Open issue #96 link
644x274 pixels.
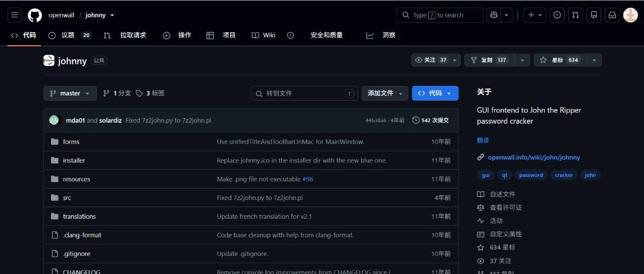tap(307, 179)
